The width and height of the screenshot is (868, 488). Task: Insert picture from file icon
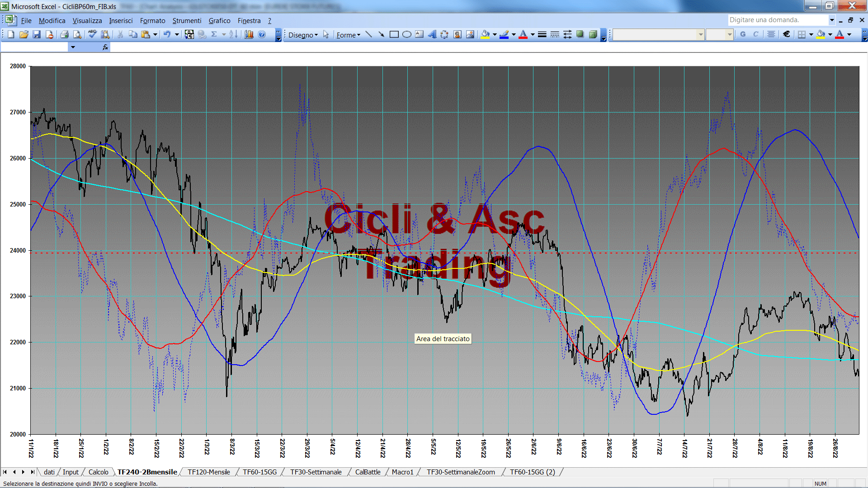click(470, 34)
